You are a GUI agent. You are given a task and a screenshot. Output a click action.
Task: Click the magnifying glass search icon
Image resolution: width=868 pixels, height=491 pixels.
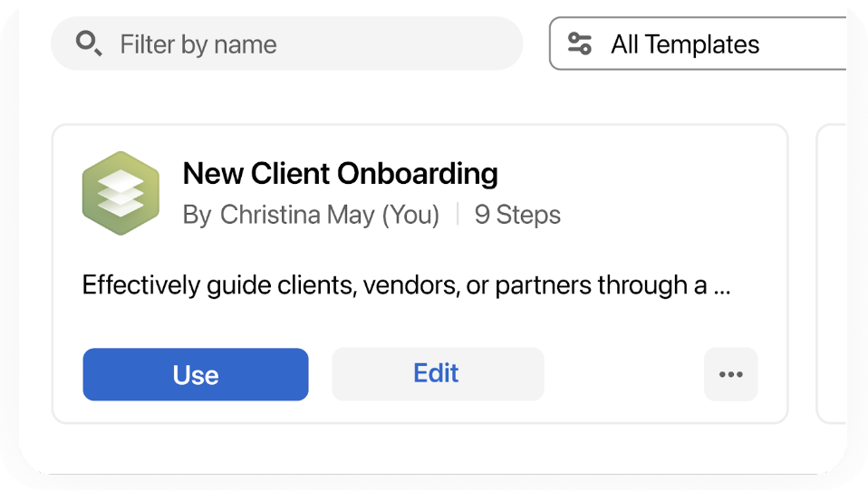click(x=89, y=43)
